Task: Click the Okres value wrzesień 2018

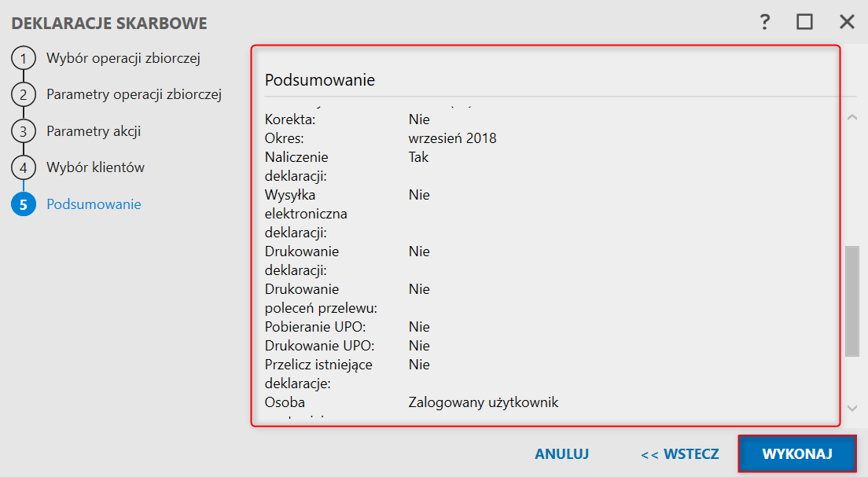Action: [x=452, y=138]
